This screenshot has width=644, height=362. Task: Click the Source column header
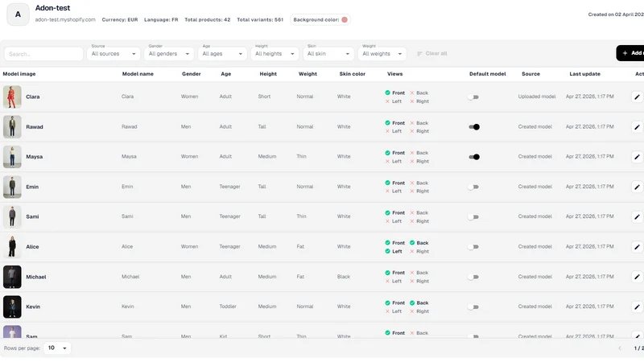pos(530,74)
